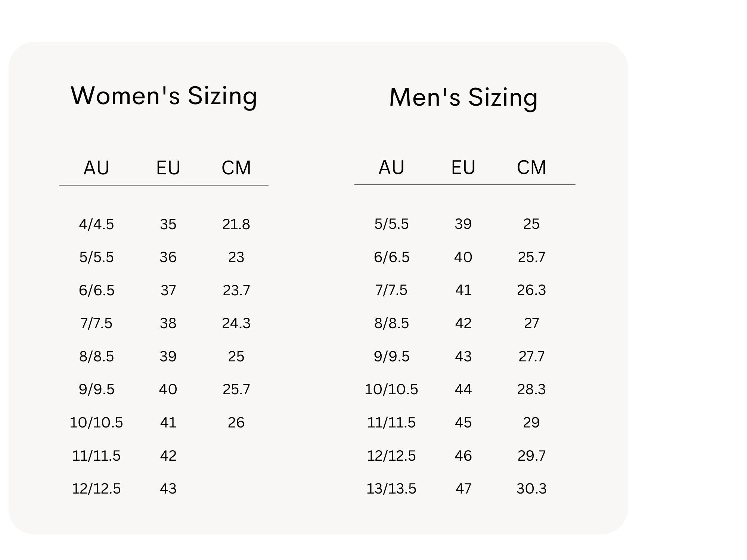Click women's AU size 12/12.5
The height and width of the screenshot is (560, 747).
pyautogui.click(x=96, y=489)
